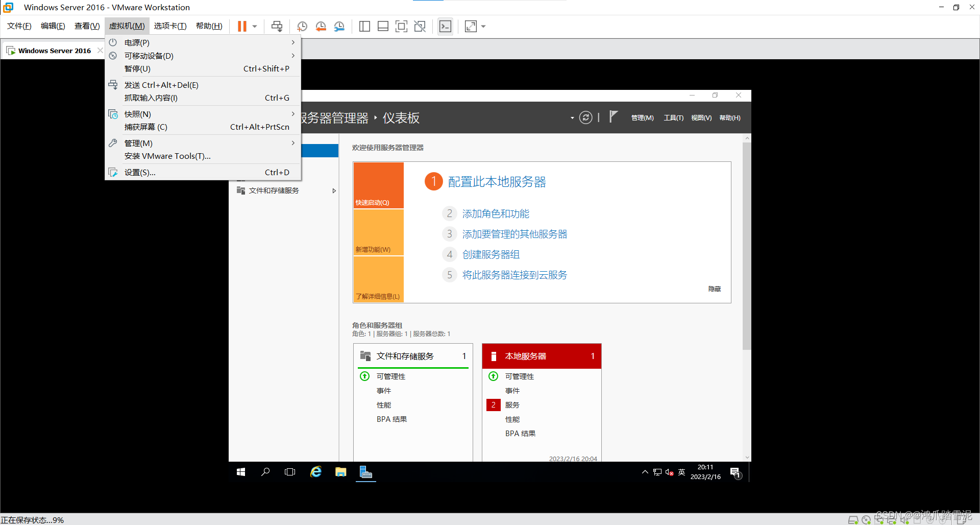Click the 了解详细信息(L) tile
980x525 pixels.
(x=378, y=279)
